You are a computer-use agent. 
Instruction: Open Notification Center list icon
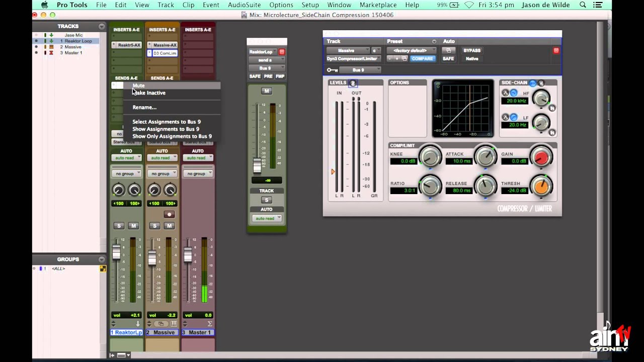point(598,5)
